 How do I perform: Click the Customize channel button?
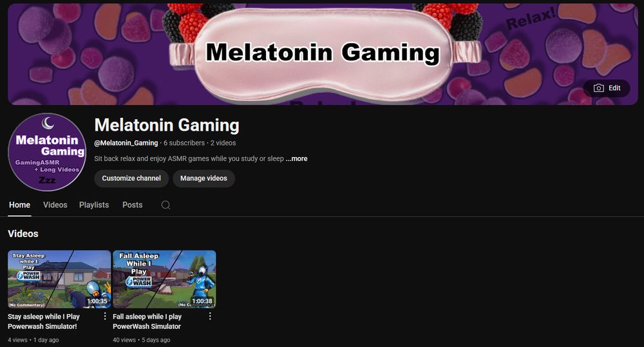[131, 178]
